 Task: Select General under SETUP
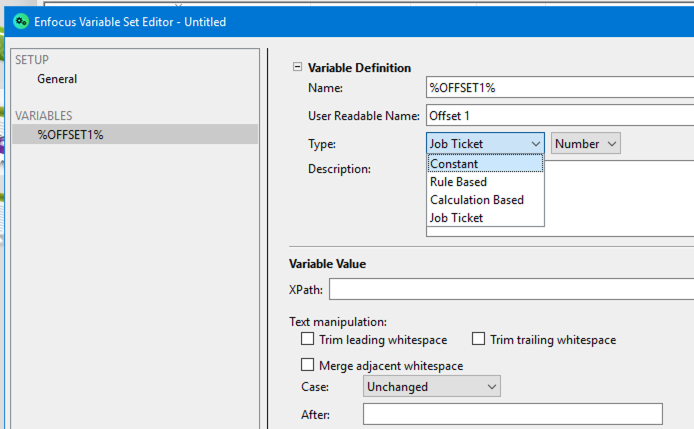point(57,79)
